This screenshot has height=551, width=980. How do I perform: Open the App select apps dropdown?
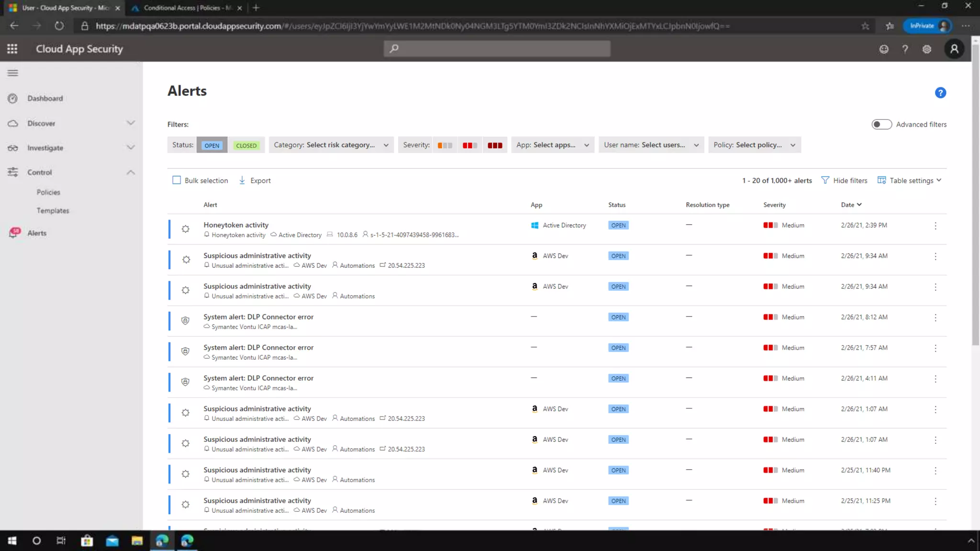tap(553, 145)
